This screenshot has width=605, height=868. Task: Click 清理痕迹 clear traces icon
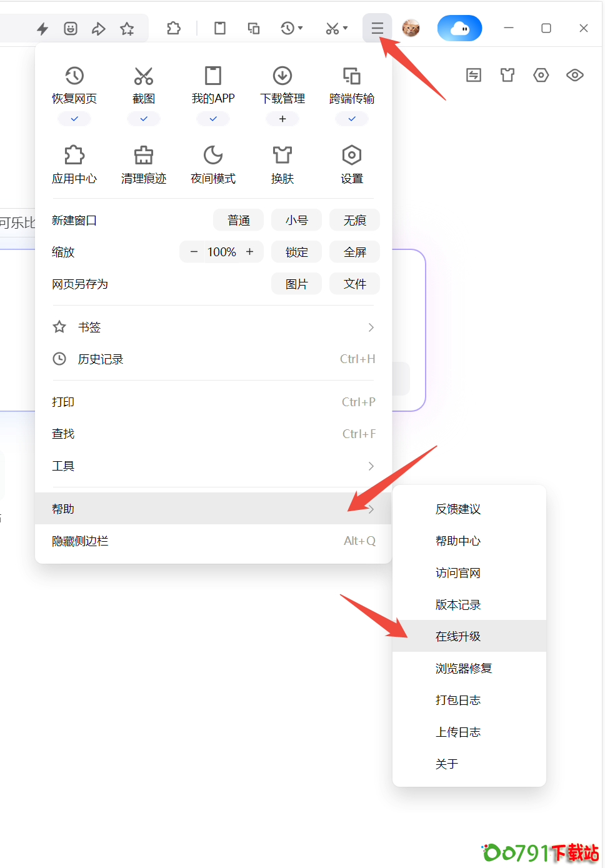pos(144,156)
